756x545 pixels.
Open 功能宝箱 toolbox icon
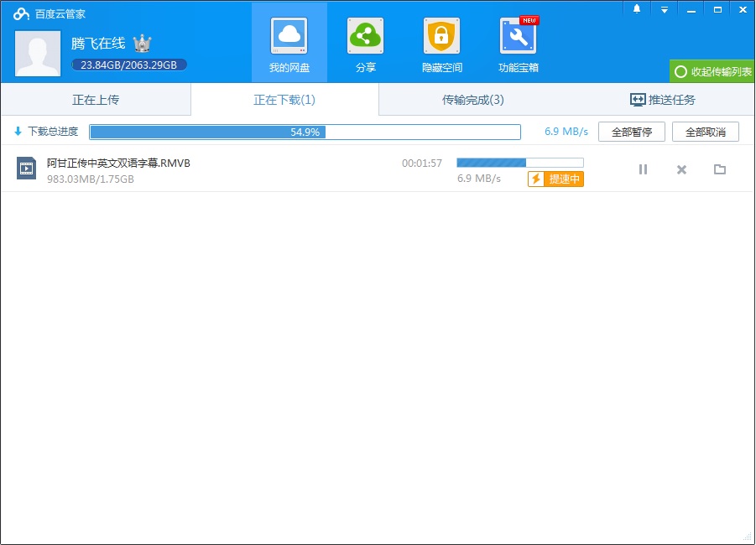518,37
